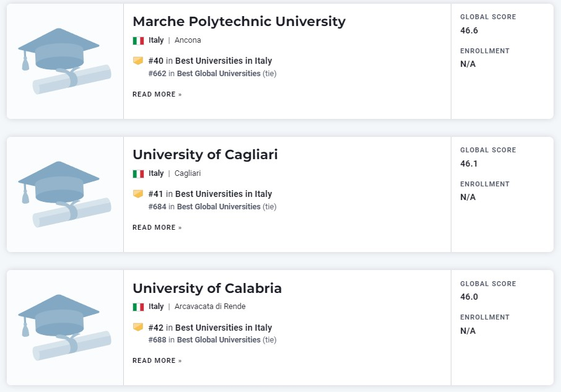
Task: Open University of Calabria title link
Action: point(207,288)
